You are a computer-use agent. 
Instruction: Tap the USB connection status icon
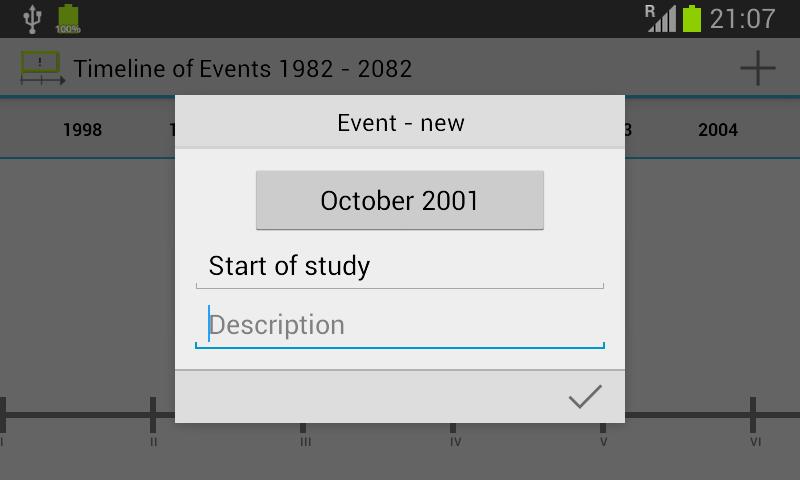click(x=32, y=17)
